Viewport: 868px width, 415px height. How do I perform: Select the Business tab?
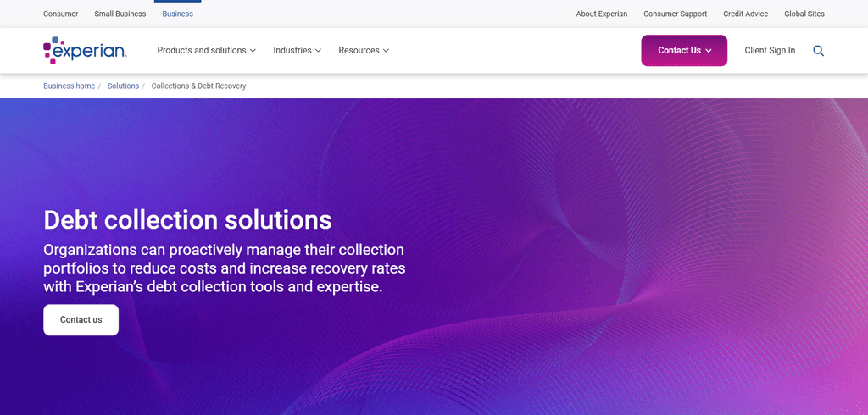(178, 14)
